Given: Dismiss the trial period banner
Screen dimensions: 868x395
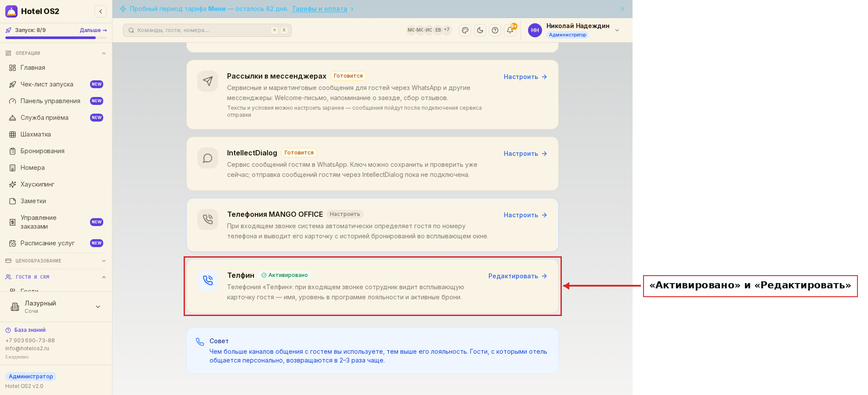Looking at the screenshot, I should (622, 9).
